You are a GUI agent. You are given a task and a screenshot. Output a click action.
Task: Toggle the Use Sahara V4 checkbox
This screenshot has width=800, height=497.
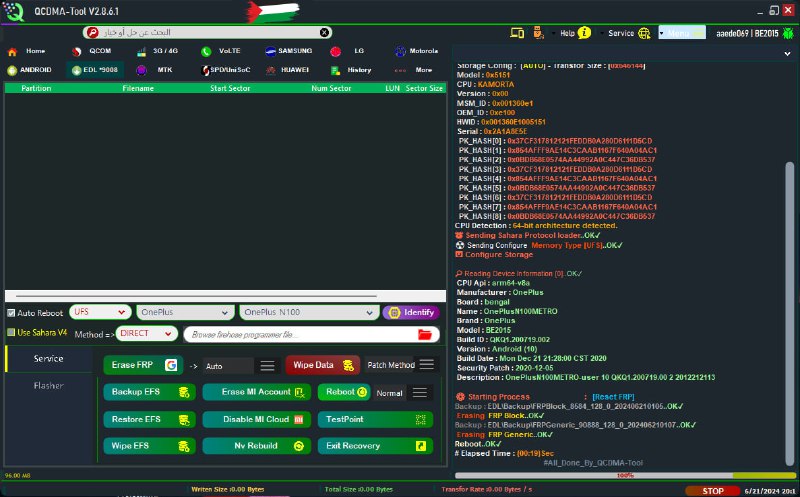11,332
